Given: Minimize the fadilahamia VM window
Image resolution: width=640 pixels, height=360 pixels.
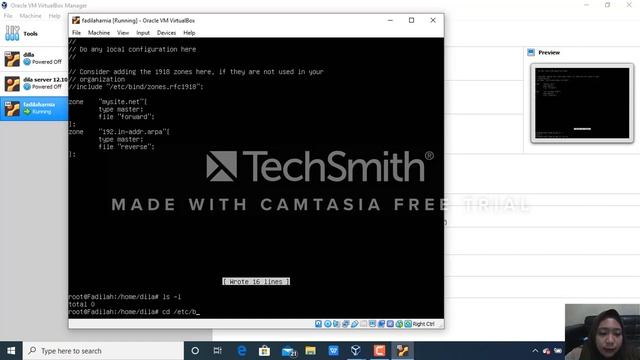Looking at the screenshot, I should click(x=390, y=20).
